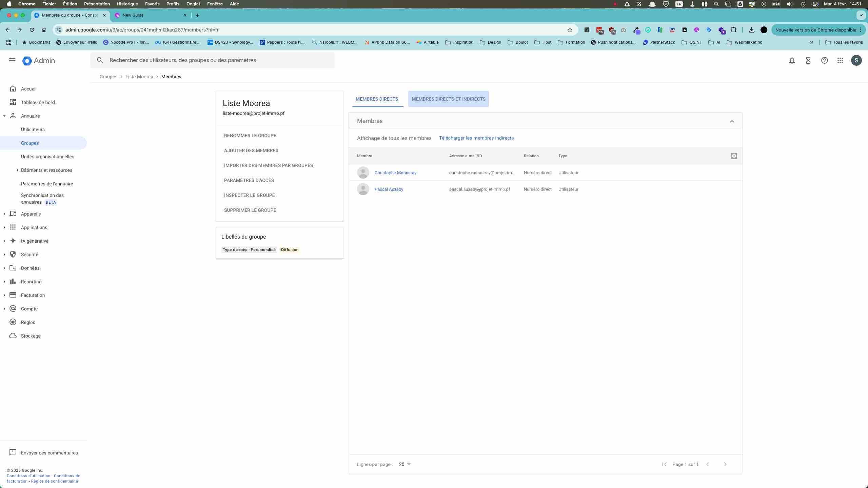This screenshot has width=868, height=488.
Task: Click Télécharger les membres indirects link
Action: 476,138
